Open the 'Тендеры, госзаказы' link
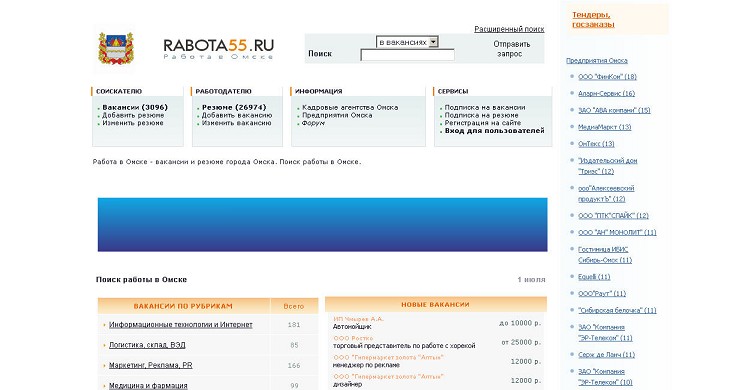755x390 pixels. pyautogui.click(x=593, y=20)
